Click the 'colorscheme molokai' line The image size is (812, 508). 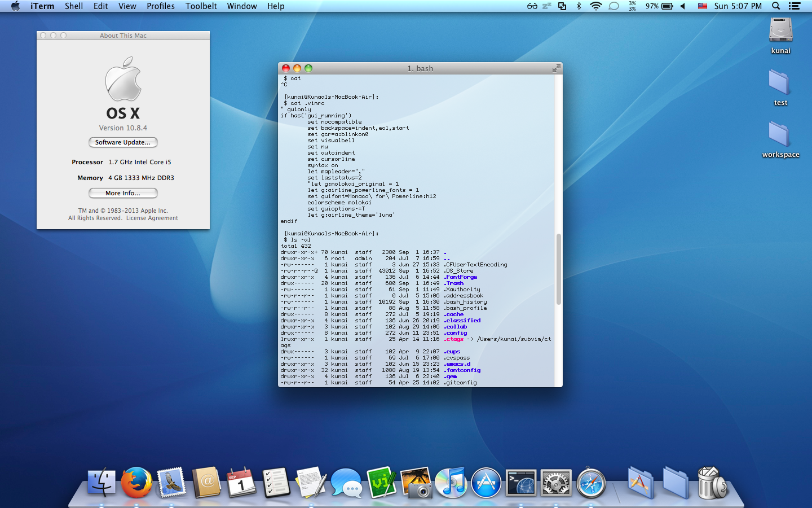click(x=339, y=203)
